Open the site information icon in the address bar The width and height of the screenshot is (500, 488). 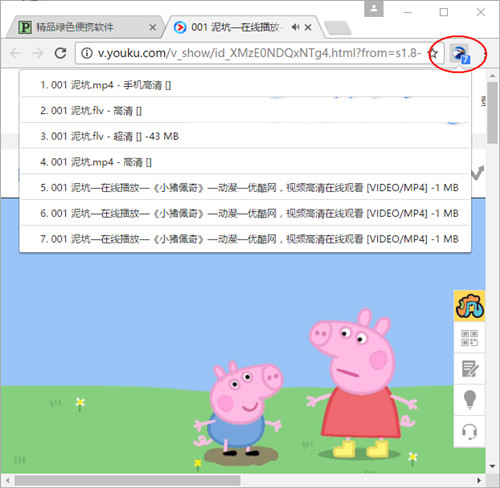point(87,53)
